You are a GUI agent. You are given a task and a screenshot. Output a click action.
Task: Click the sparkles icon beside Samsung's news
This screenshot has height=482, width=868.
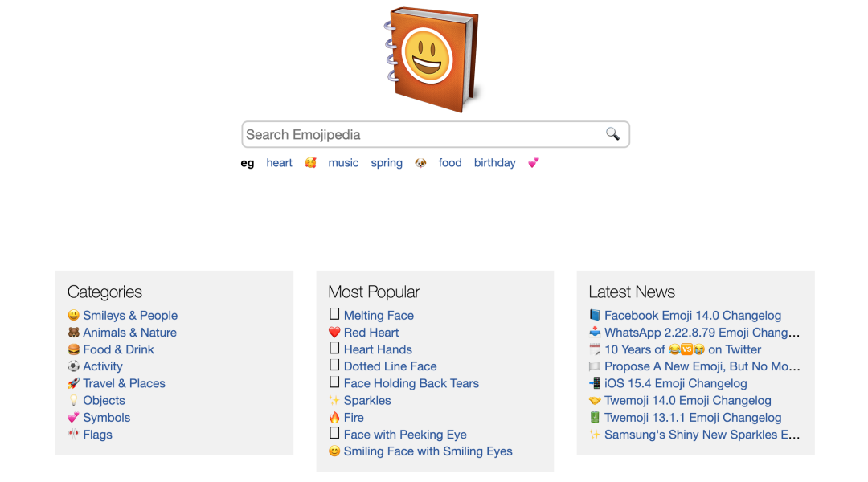coord(595,435)
